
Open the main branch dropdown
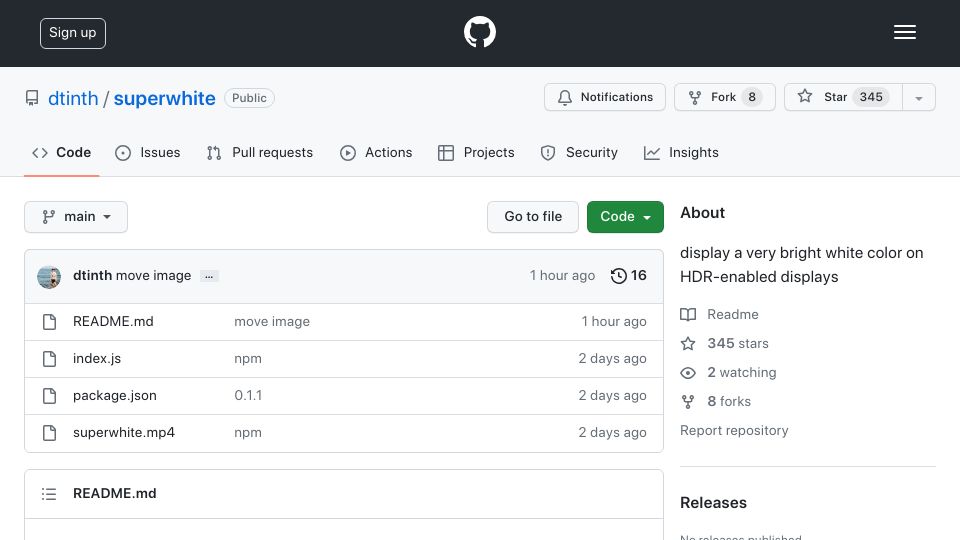click(x=76, y=217)
